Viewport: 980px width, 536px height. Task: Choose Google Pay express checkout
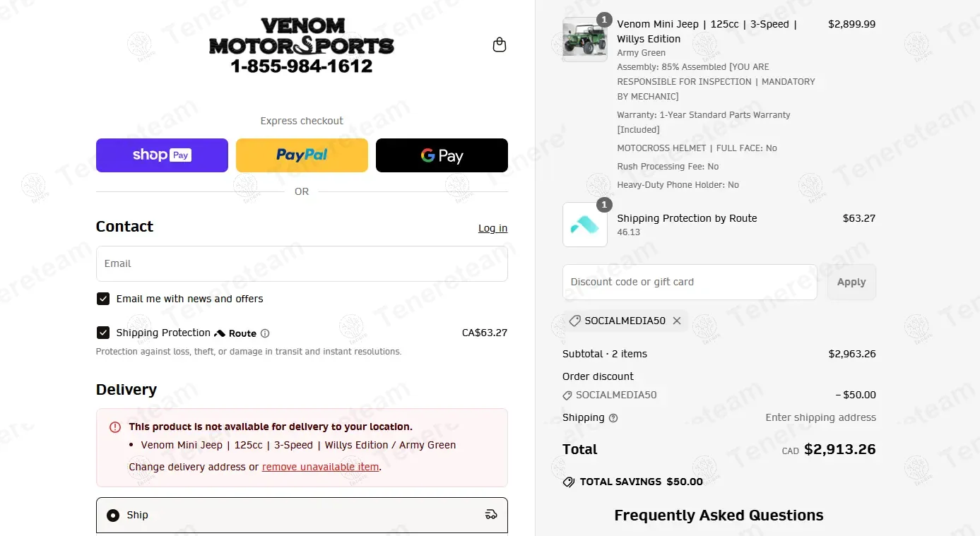click(442, 155)
